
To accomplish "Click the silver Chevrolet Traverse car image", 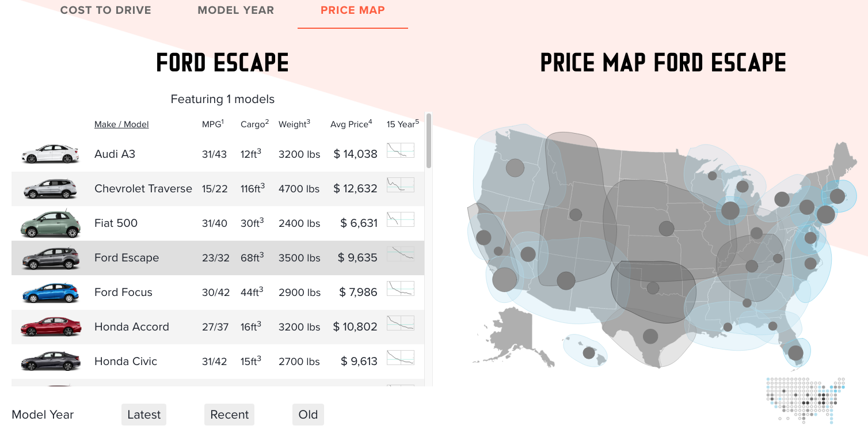I will [x=50, y=189].
